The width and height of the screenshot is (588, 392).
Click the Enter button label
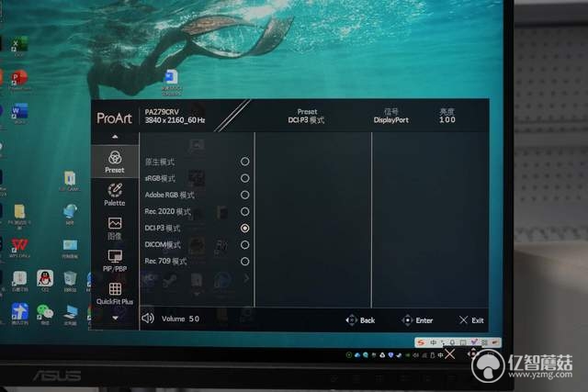[424, 320]
